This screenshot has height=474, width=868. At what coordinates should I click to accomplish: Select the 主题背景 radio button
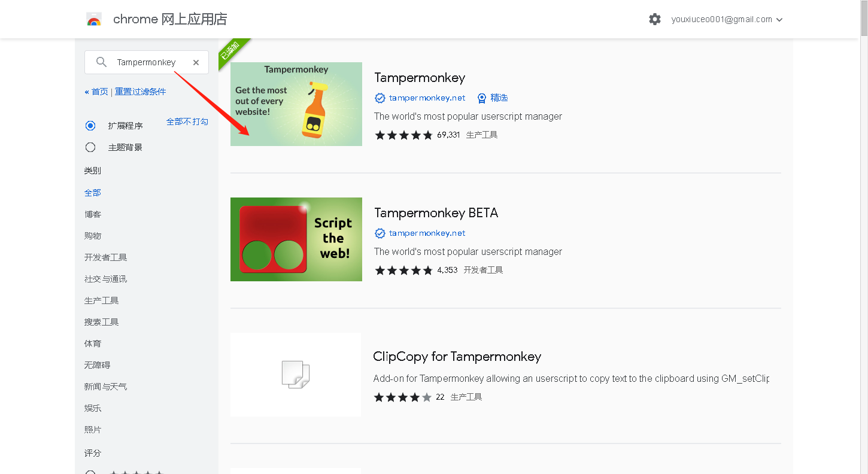[90, 147]
